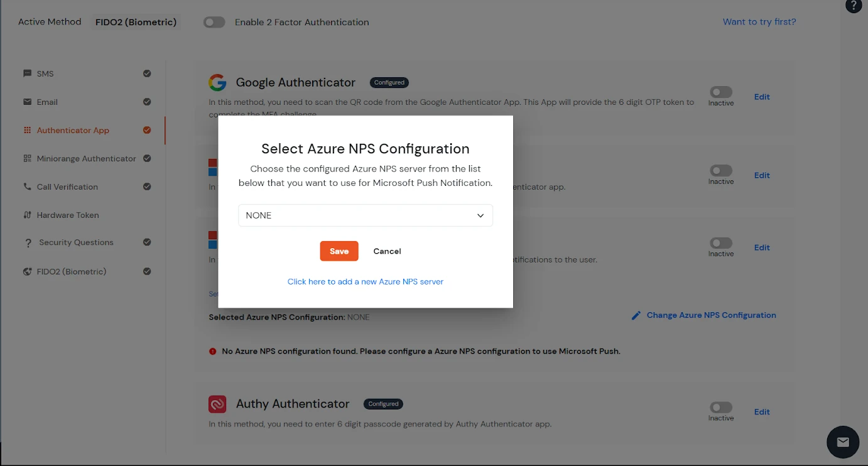The image size is (868, 466).
Task: Select the SMS chat icon in sidebar
Action: [x=26, y=73]
